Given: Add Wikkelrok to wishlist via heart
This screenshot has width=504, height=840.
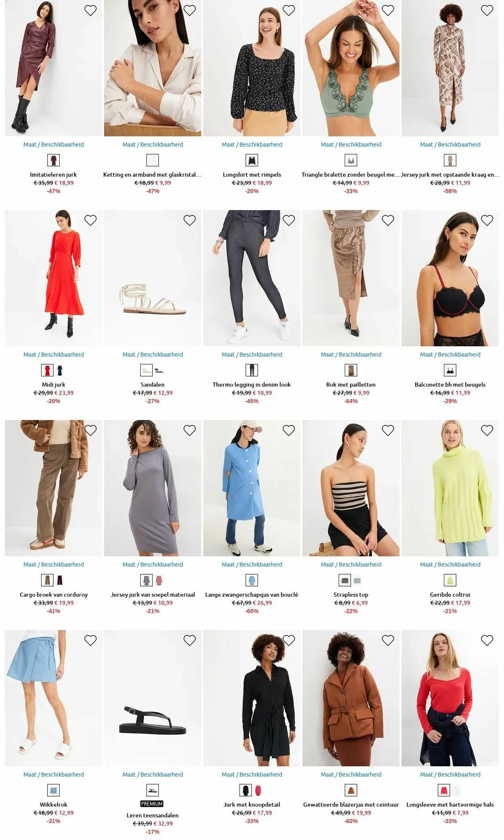Looking at the screenshot, I should point(90,640).
